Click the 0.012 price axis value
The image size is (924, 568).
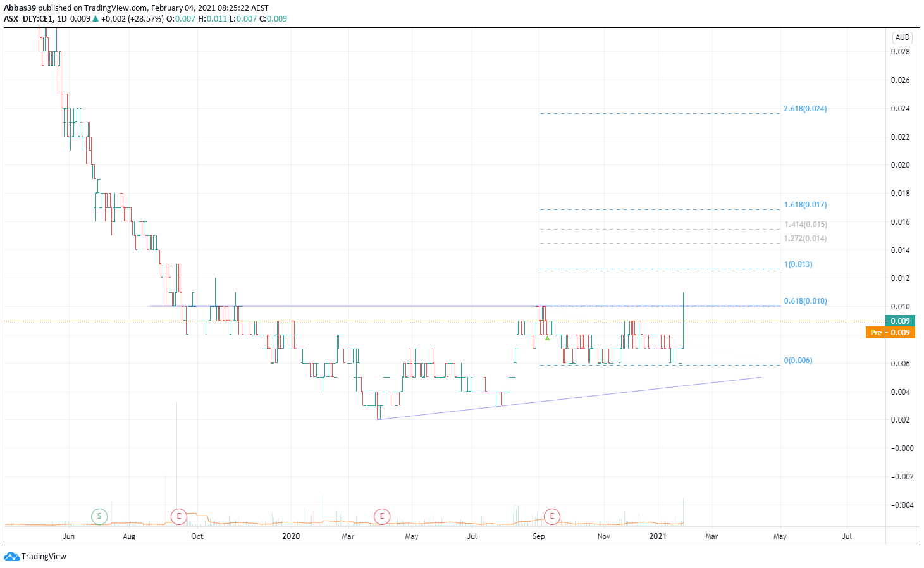point(901,278)
